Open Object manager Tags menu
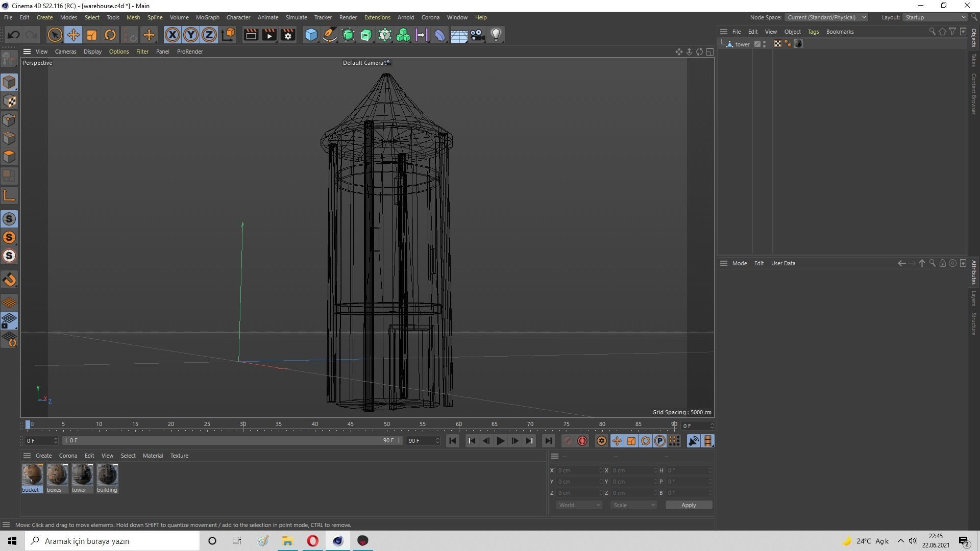This screenshot has width=980, height=551. point(813,32)
